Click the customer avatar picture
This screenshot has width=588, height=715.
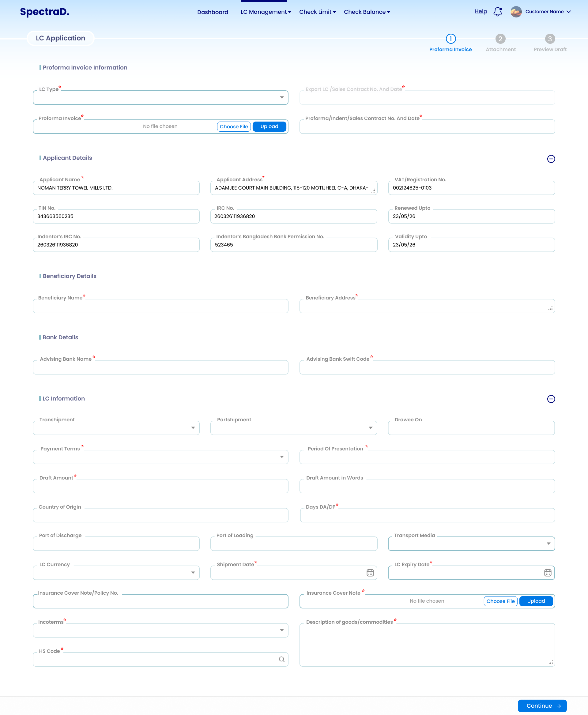pyautogui.click(x=516, y=12)
